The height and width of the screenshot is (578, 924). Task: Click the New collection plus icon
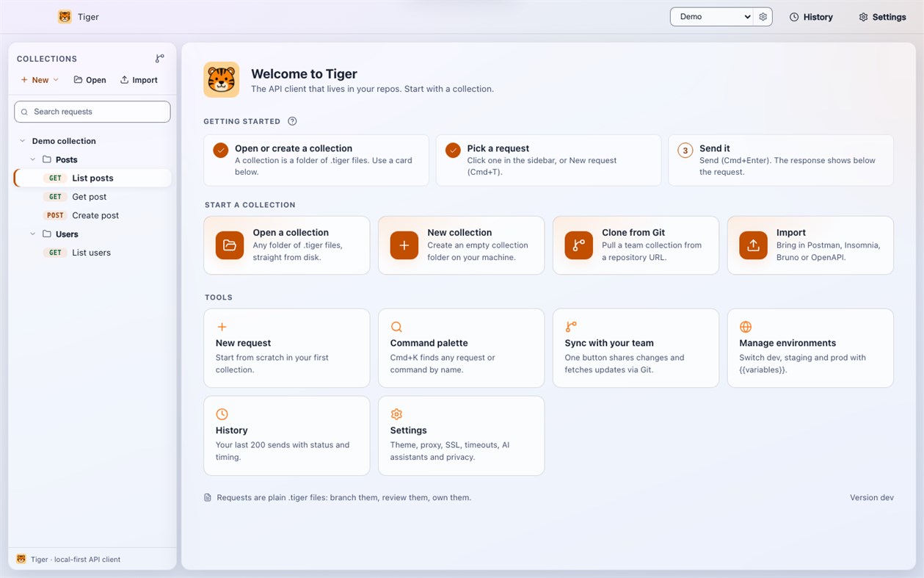tap(404, 245)
